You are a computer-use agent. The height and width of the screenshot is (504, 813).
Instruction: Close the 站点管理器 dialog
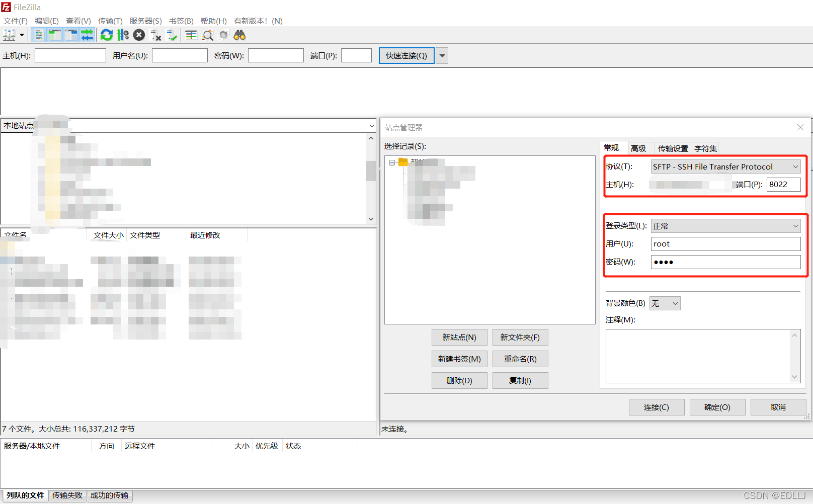[800, 127]
